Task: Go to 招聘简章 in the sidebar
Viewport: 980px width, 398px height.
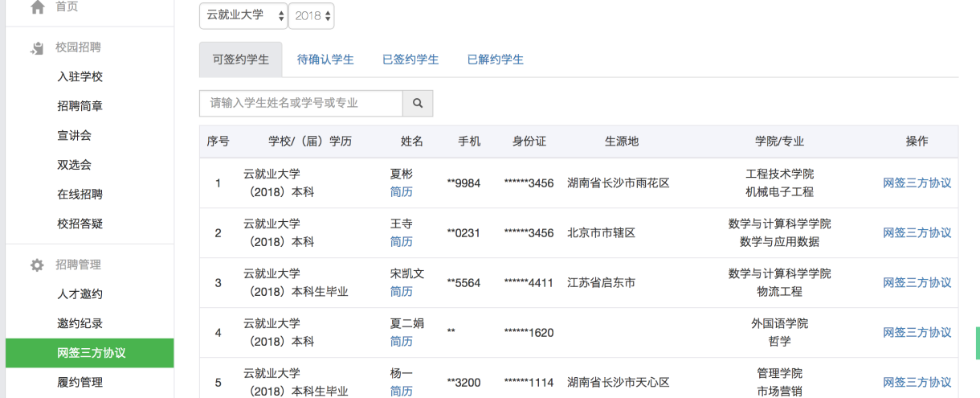Action: pyautogui.click(x=80, y=106)
